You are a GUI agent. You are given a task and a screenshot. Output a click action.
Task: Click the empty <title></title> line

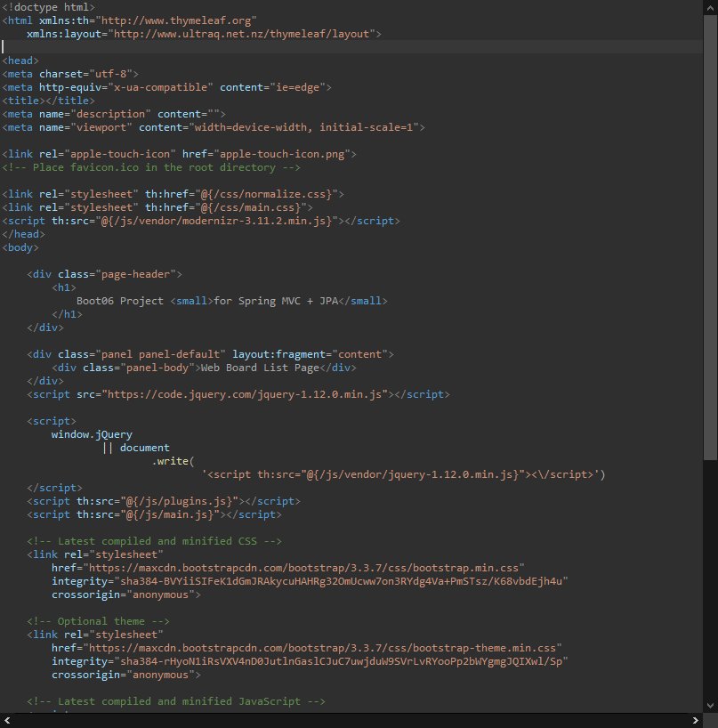pyautogui.click(x=48, y=101)
